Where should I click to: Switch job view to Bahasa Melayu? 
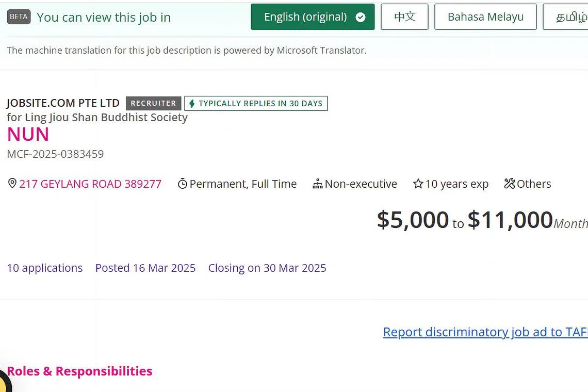click(x=485, y=17)
